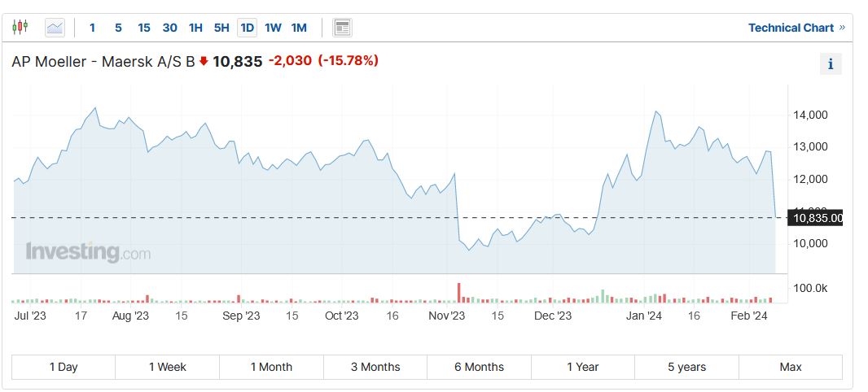Set interval to 5 minutes
Image resolution: width=868 pixels, height=392 pixels.
point(118,28)
